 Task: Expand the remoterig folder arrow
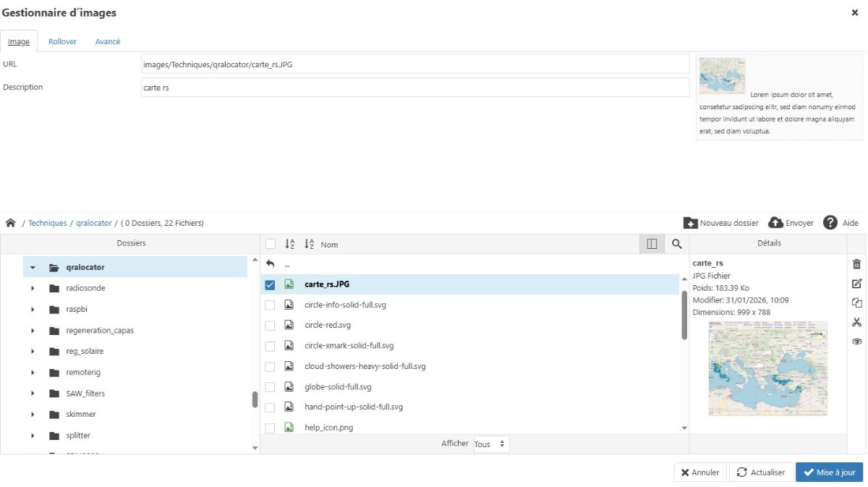tap(33, 373)
